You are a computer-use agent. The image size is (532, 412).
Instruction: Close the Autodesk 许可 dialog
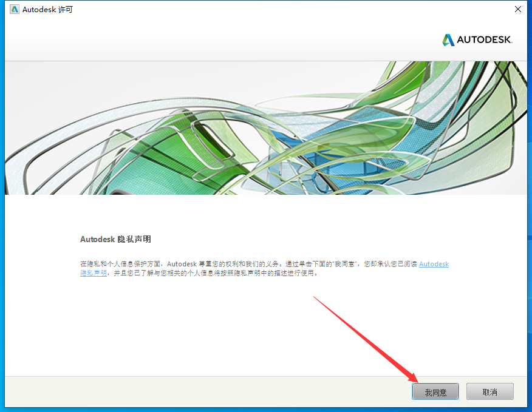(518, 10)
